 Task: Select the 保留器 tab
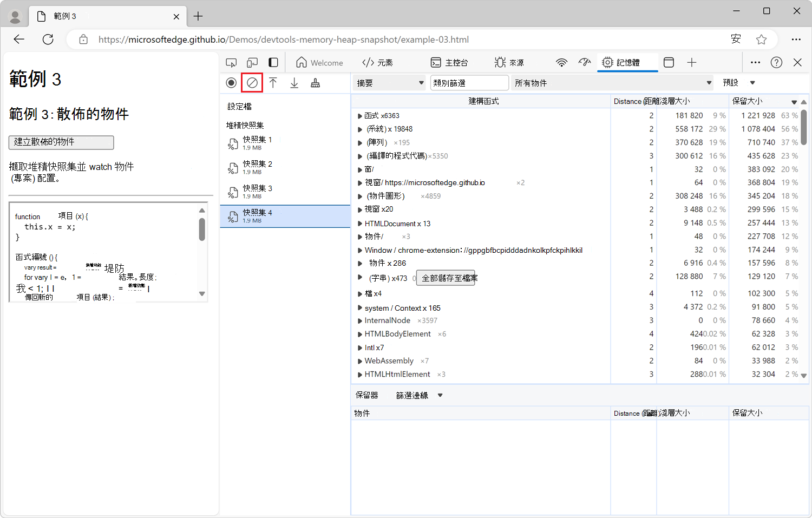(367, 396)
